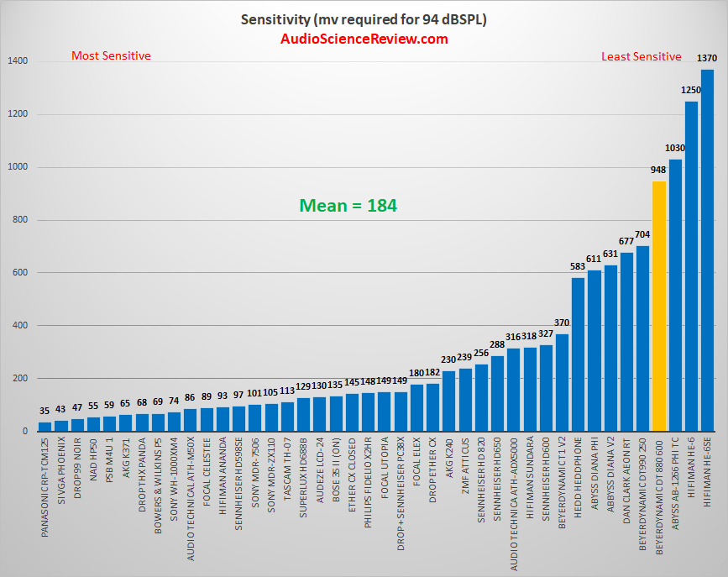
Task: Select the 'TASCAM TH-07' axis label
Action: 287,469
